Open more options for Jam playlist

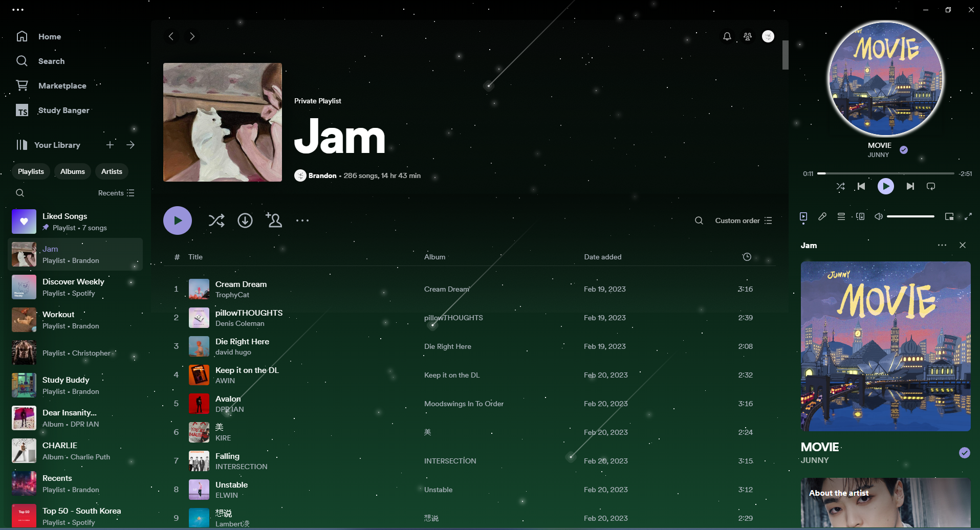(x=302, y=220)
